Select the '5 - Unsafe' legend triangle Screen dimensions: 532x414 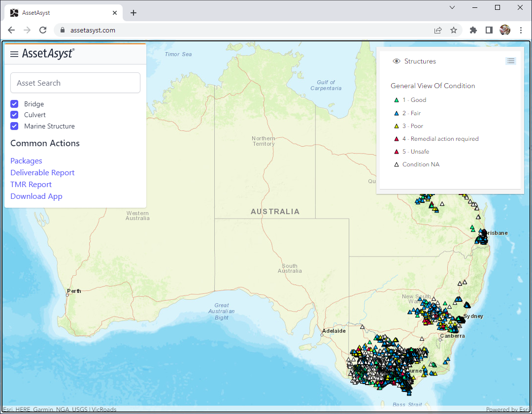[396, 152]
